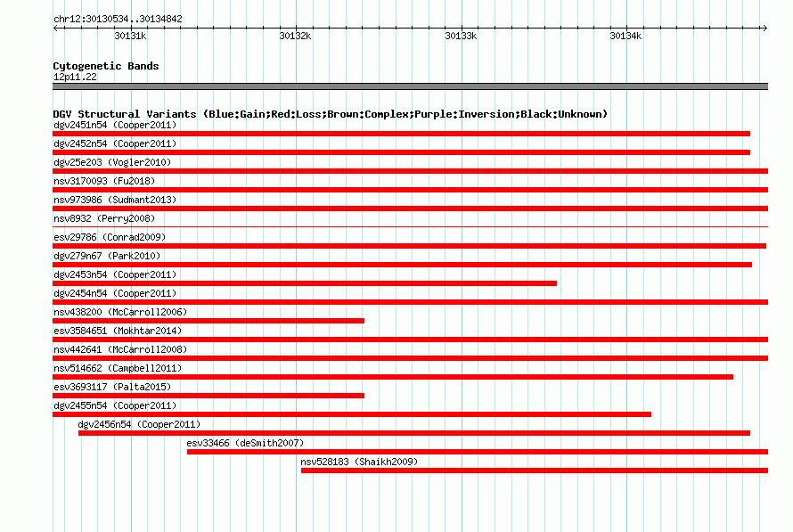Click the 30134k ruler tick label

pos(625,36)
